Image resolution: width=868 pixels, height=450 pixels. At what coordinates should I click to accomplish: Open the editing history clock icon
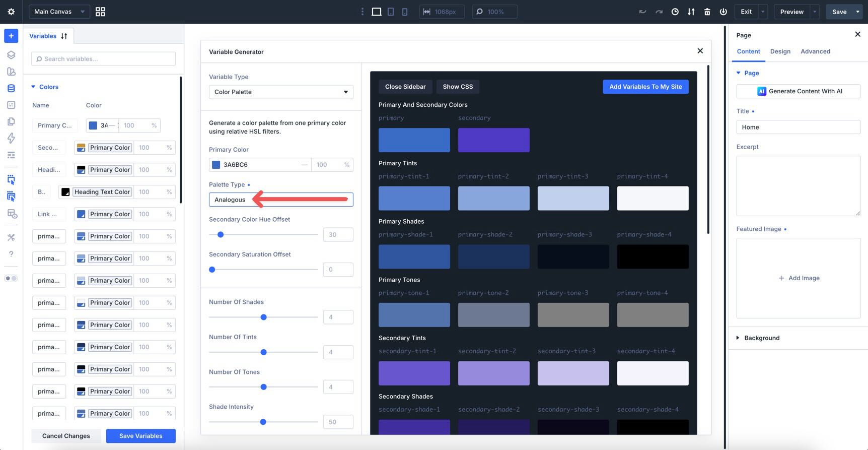[675, 12]
